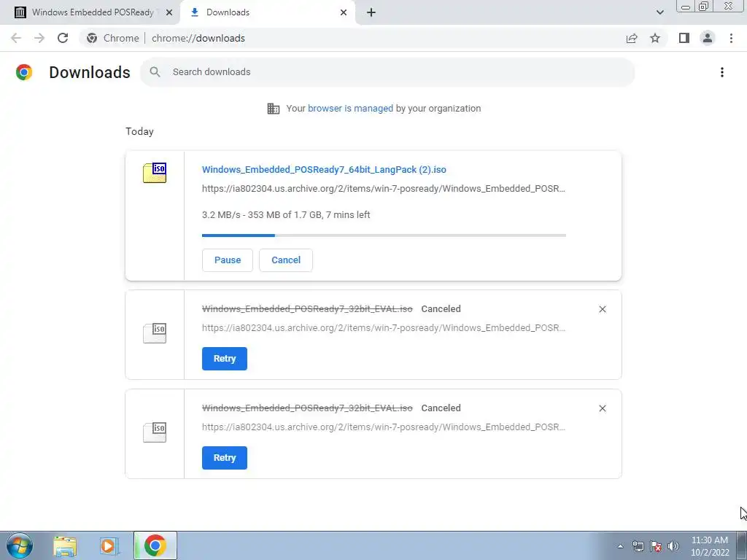Click the '3.2 MB/s - 353 MB of 1.7 GB' status
The width and height of the screenshot is (747, 560).
286,215
